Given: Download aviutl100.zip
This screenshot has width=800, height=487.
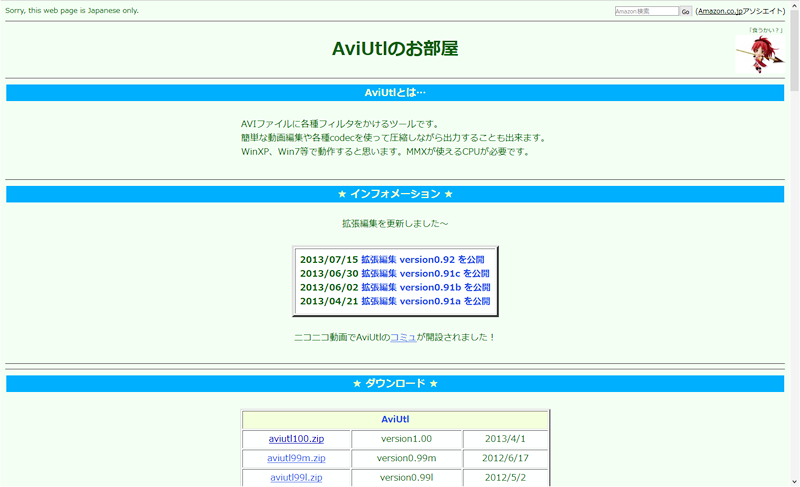Looking at the screenshot, I should 296,439.
